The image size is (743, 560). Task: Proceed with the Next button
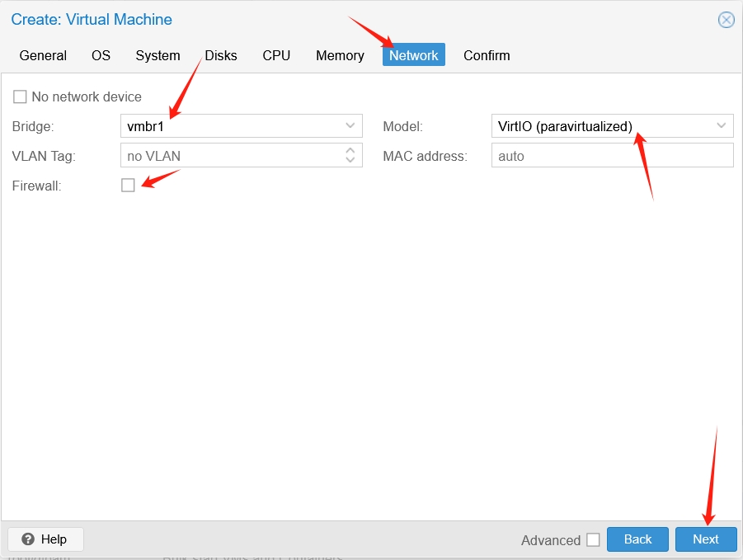pyautogui.click(x=706, y=539)
